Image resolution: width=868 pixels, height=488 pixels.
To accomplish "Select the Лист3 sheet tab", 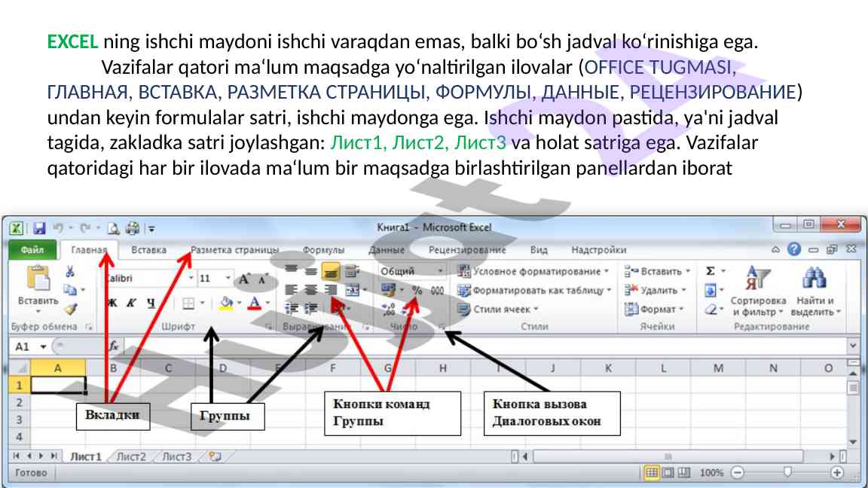I will click(x=176, y=456).
